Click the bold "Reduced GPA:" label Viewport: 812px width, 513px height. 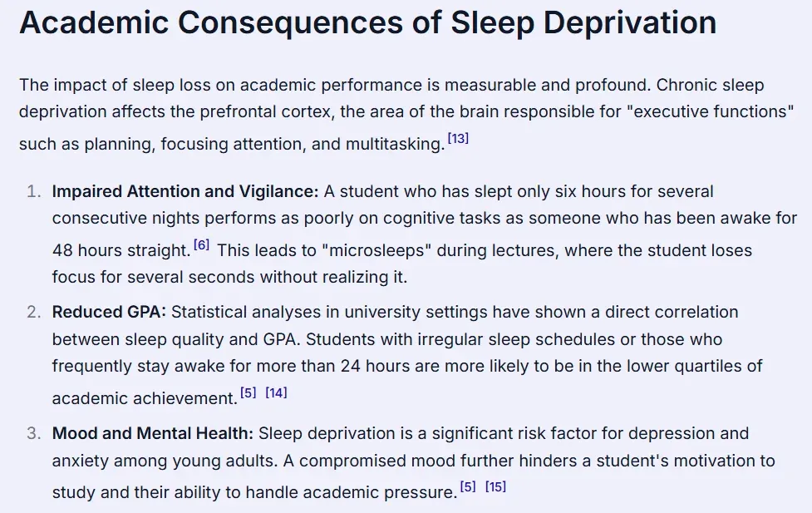click(109, 312)
